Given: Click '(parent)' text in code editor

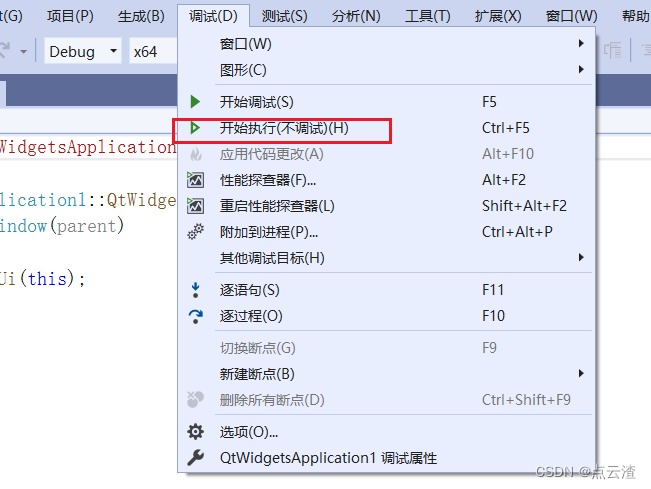Looking at the screenshot, I should 87,226.
